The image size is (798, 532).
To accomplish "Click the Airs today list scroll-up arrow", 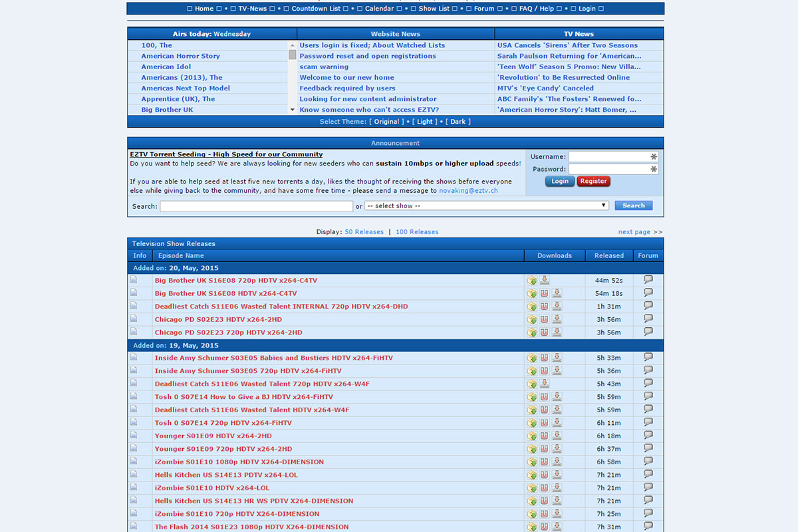I will coord(292,45).
